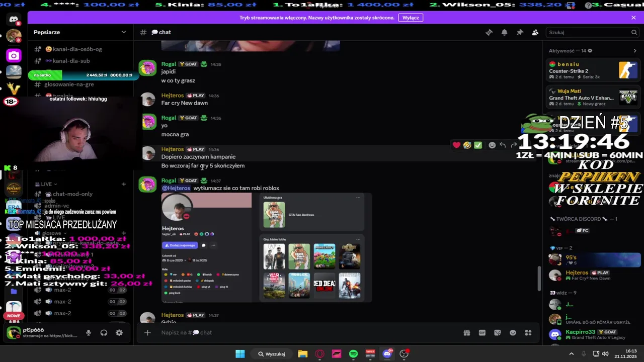Open 95's user in VIP list
Image resolution: width=644 pixels, height=362 pixels.
coord(593,259)
